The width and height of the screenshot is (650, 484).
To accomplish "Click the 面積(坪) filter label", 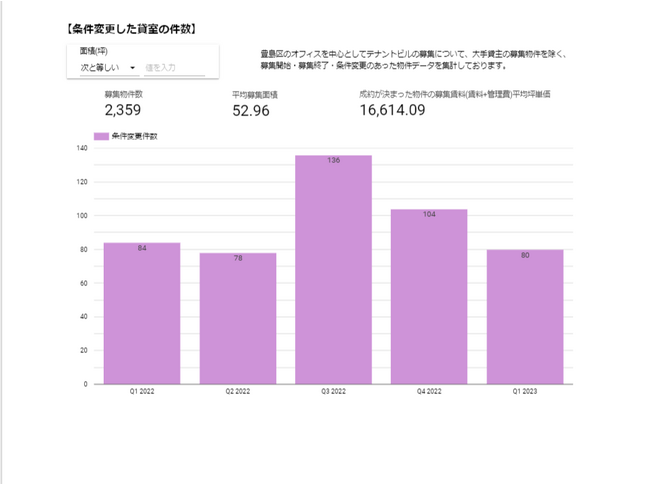I will [93, 49].
